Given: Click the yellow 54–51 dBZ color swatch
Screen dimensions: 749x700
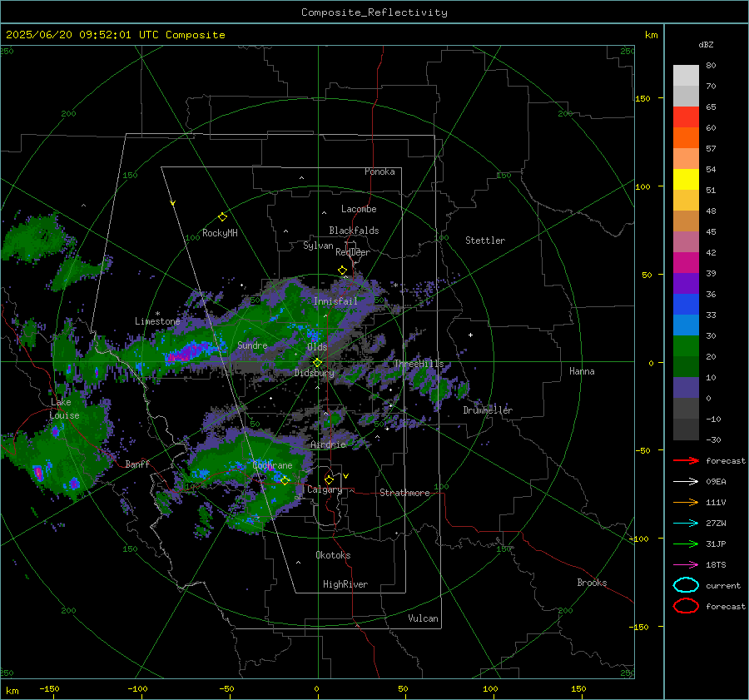Looking at the screenshot, I should click(686, 180).
